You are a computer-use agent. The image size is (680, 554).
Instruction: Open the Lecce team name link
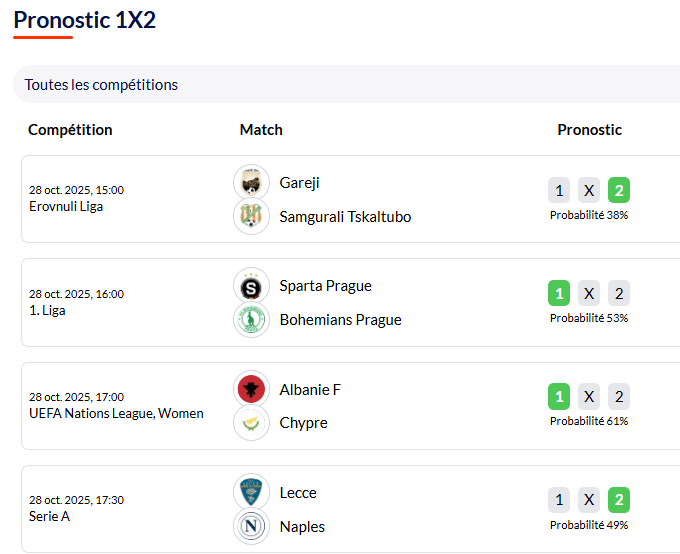click(298, 492)
